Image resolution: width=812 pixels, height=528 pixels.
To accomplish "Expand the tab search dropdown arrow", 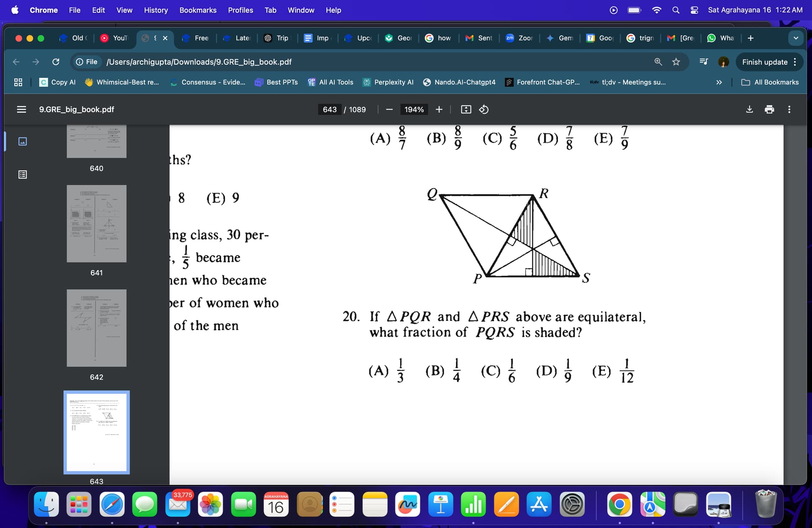I will pos(796,38).
